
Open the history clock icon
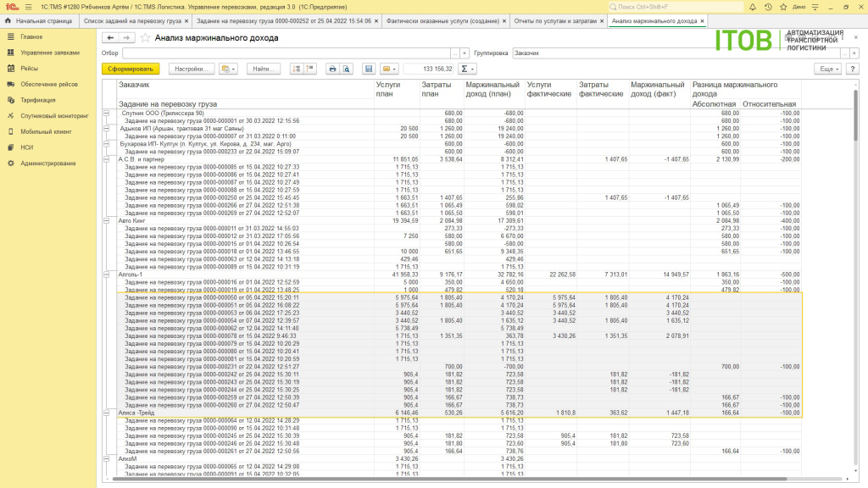tap(768, 7)
